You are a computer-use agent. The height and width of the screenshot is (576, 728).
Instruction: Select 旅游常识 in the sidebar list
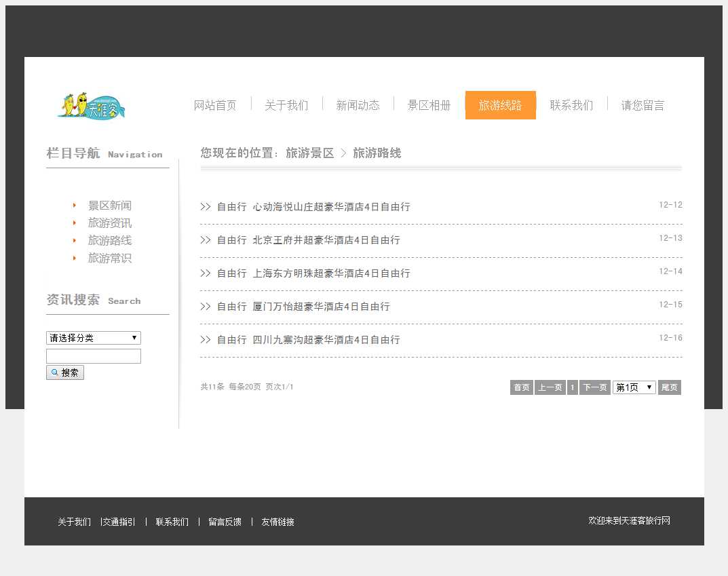tap(109, 258)
